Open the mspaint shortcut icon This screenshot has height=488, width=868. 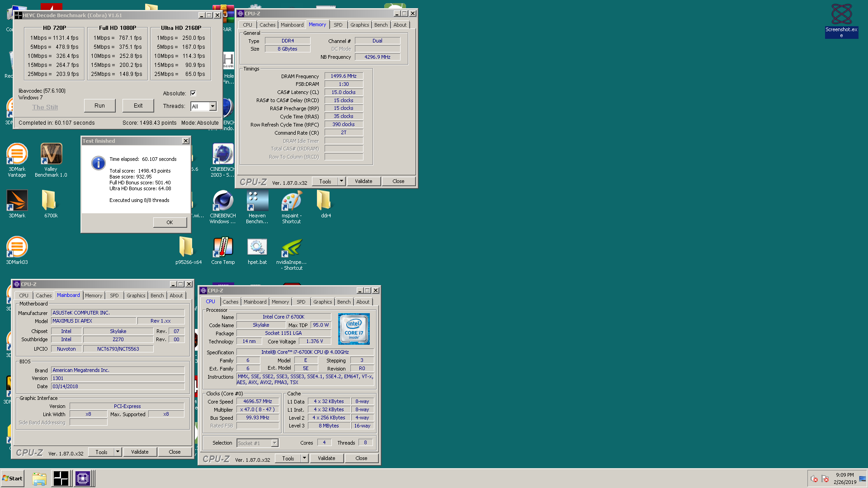(292, 207)
